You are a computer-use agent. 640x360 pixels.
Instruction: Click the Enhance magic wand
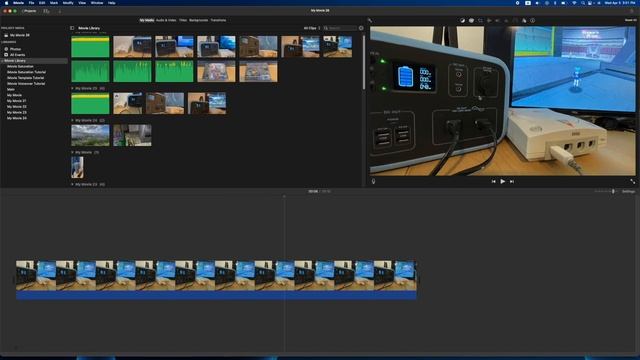370,20
